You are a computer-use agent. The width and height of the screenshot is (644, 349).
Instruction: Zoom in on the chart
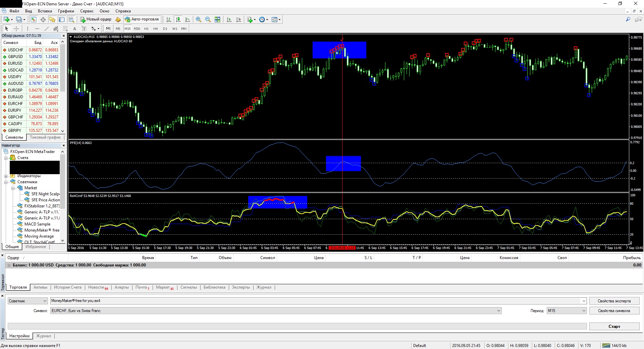click(199, 19)
